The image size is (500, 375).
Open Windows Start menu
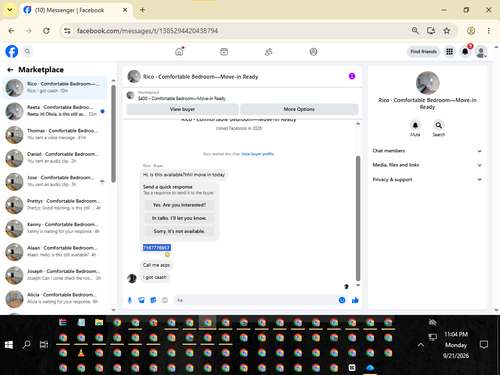tap(9, 345)
